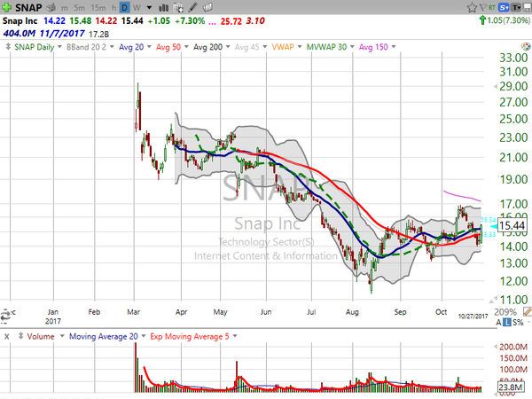
Task: Click the magenta ellipsis in data header
Action: [212, 23]
